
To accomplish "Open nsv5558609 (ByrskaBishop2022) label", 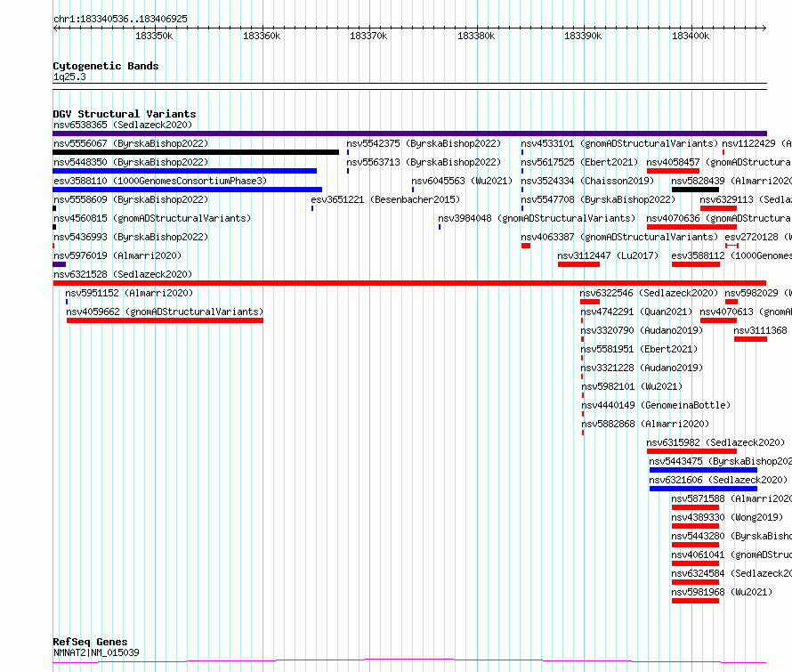I will [x=131, y=199].
